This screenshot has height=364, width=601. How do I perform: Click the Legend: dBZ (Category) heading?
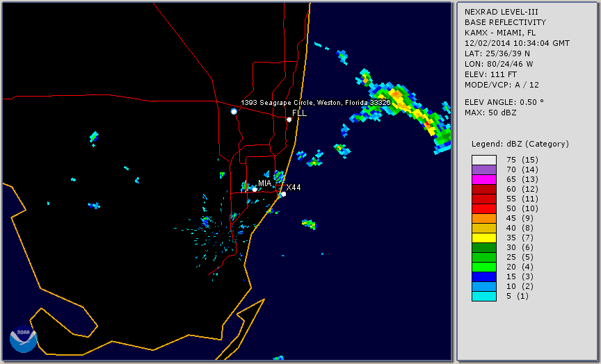point(520,144)
